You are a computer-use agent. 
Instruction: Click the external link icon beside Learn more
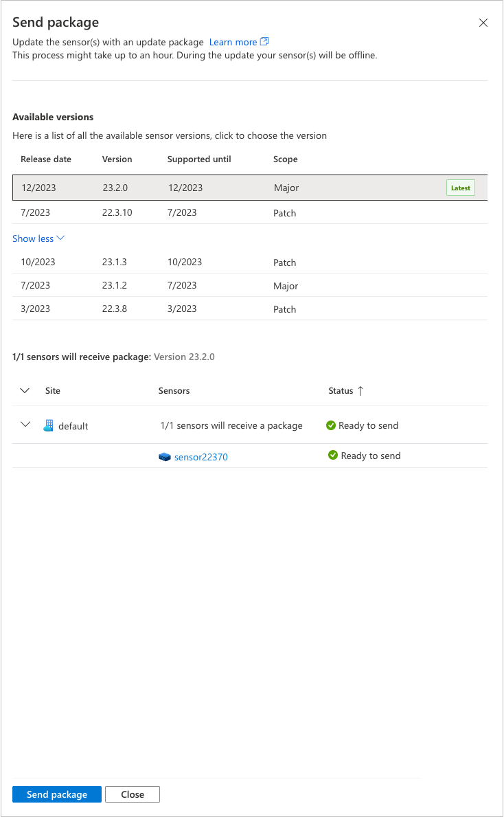(x=264, y=41)
